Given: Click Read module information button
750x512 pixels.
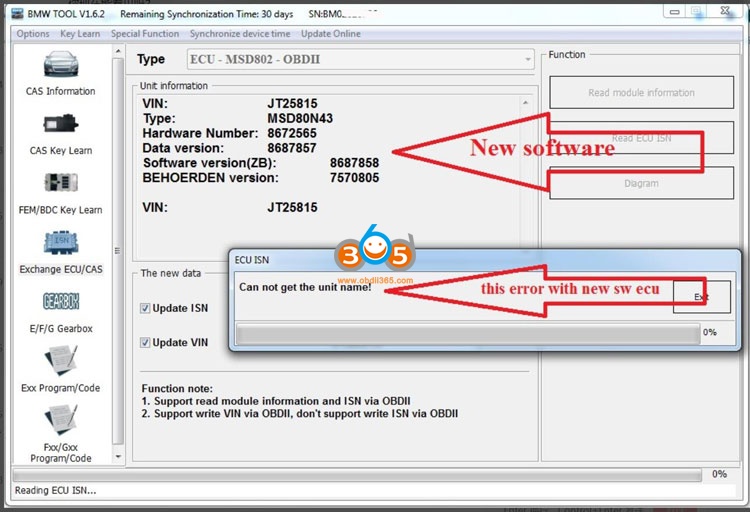Looking at the screenshot, I should pyautogui.click(x=641, y=92).
